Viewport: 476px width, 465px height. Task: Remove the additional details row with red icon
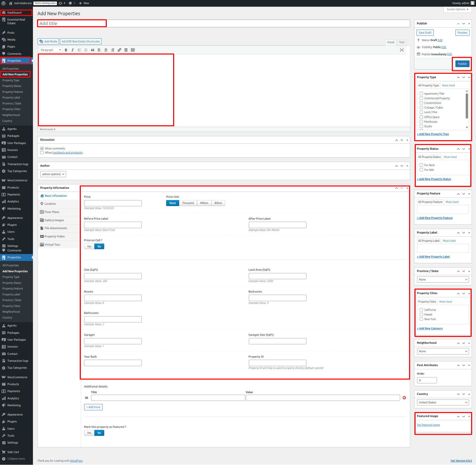pos(404,398)
